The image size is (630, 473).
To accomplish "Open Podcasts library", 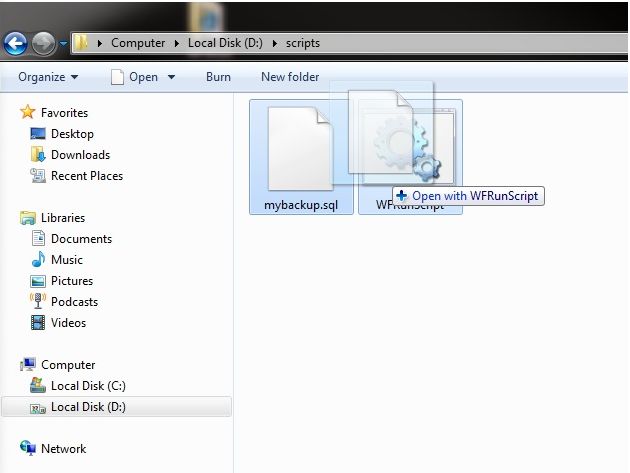I will click(x=74, y=302).
